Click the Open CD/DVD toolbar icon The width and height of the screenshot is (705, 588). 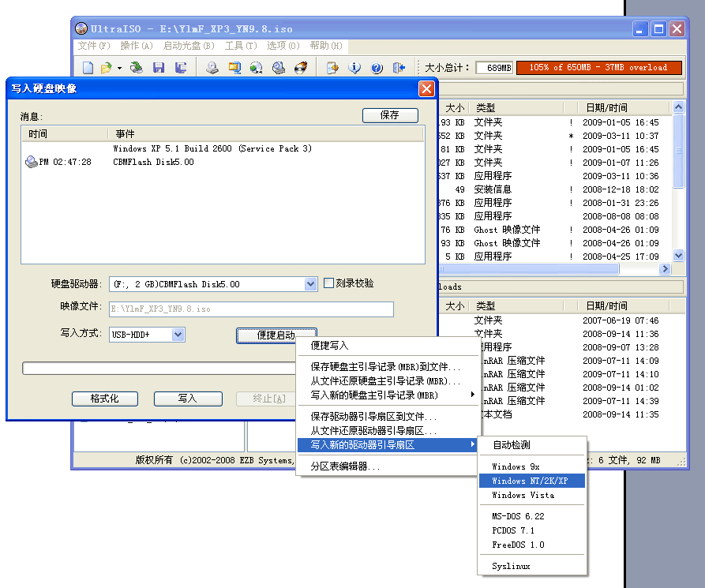[x=137, y=68]
